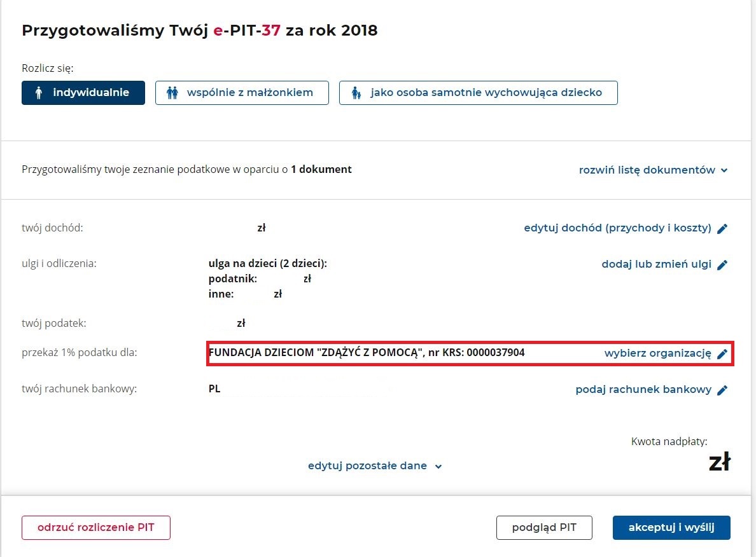Click pencil icon beside podaj rachunek bankowy
756x557 pixels.
[x=722, y=390]
